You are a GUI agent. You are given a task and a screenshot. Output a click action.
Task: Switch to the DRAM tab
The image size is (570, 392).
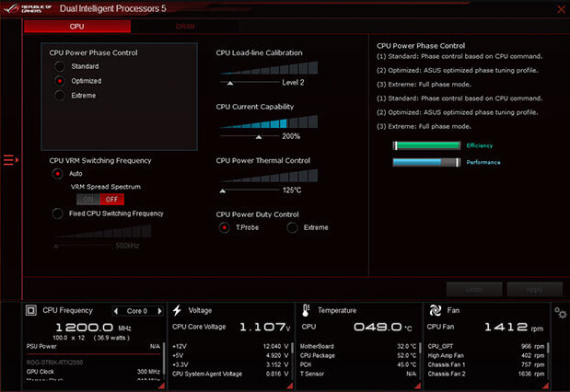(185, 27)
